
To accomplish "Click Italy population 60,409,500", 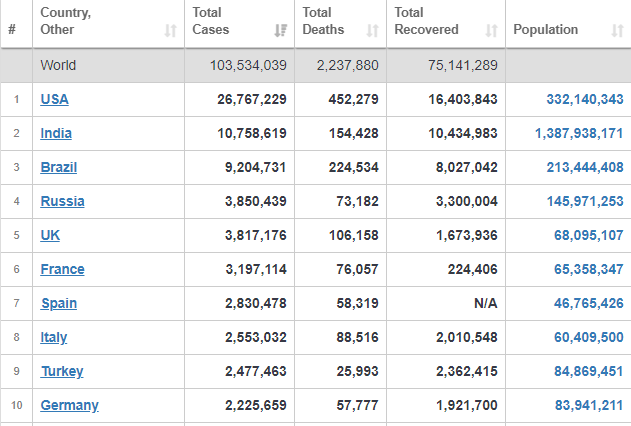I will [x=589, y=337].
